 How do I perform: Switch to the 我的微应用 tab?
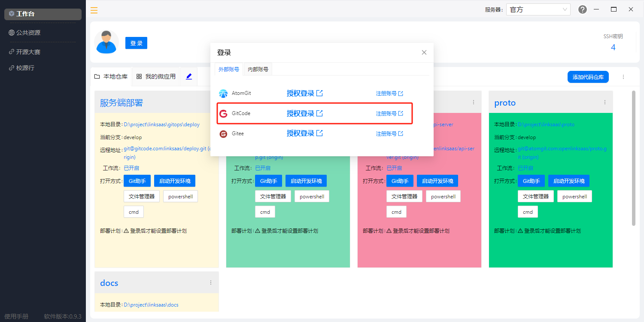tap(157, 76)
